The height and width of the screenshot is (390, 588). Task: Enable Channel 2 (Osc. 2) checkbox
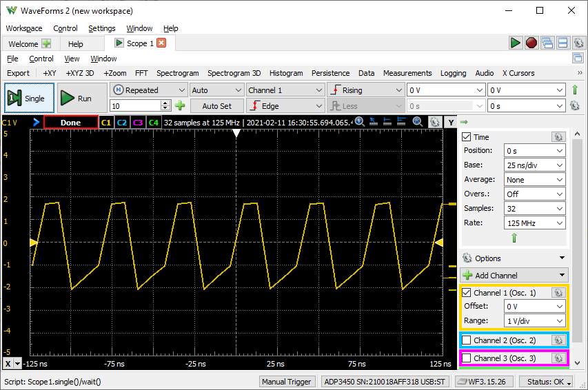466,340
